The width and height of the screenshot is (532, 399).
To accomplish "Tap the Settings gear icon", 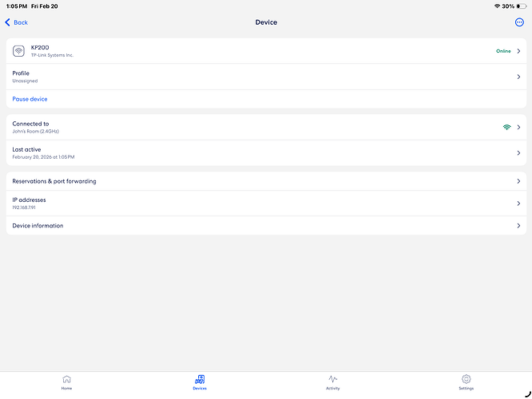I will [466, 379].
